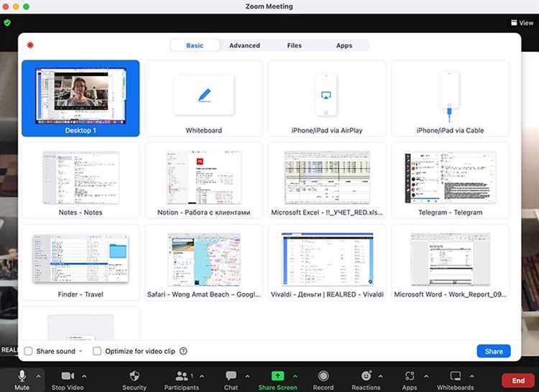Expand audio options next to Mute
The width and height of the screenshot is (539, 392).
[x=38, y=376]
